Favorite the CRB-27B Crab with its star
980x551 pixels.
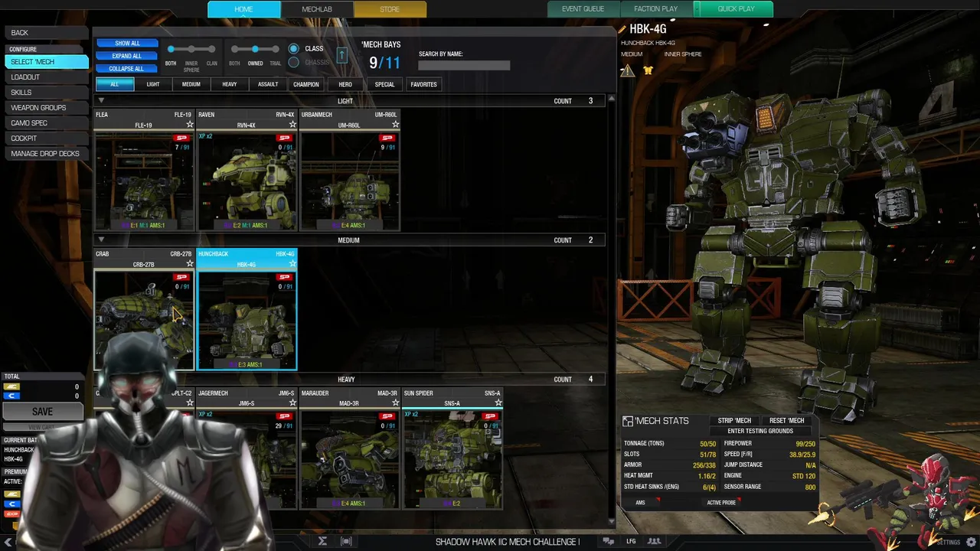pyautogui.click(x=189, y=263)
